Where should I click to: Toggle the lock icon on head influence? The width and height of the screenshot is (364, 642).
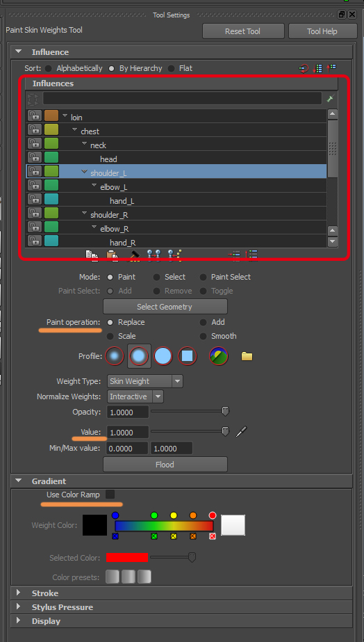(x=35, y=158)
